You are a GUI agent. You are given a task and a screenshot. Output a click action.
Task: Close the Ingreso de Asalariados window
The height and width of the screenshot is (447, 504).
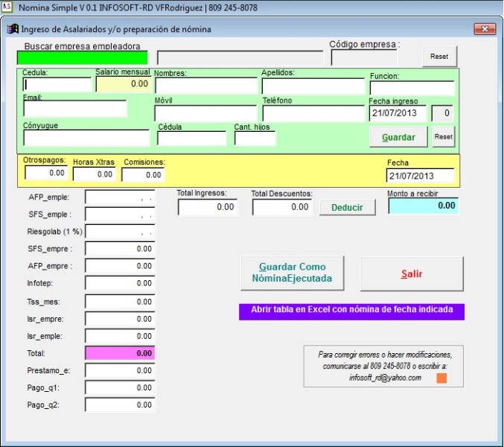tap(486, 29)
